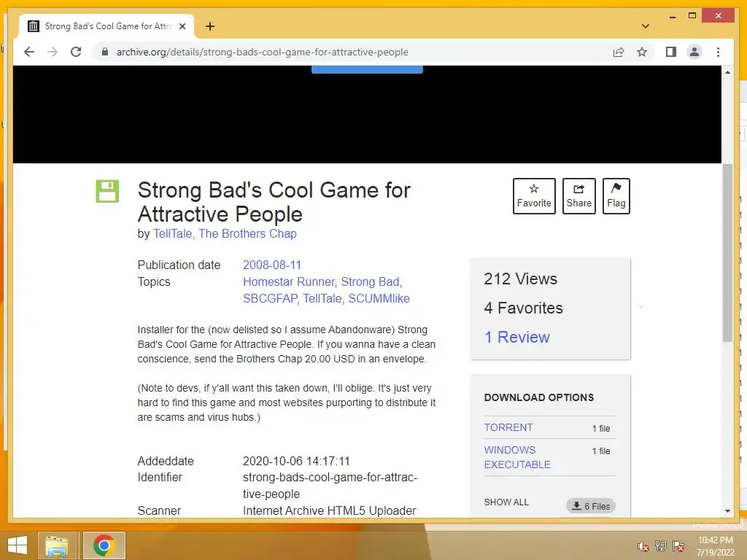Click the vertical scrollbar thumb
747x560 pixels.
pyautogui.click(x=727, y=252)
